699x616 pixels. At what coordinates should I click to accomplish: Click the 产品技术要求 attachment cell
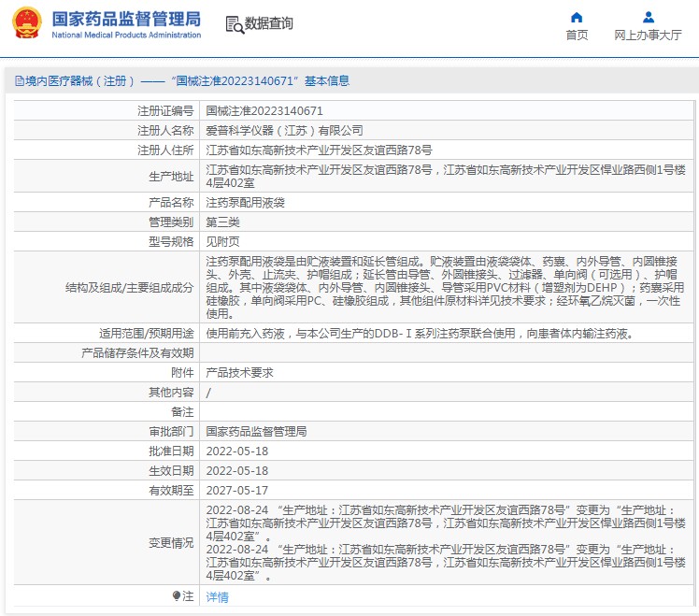click(239, 372)
